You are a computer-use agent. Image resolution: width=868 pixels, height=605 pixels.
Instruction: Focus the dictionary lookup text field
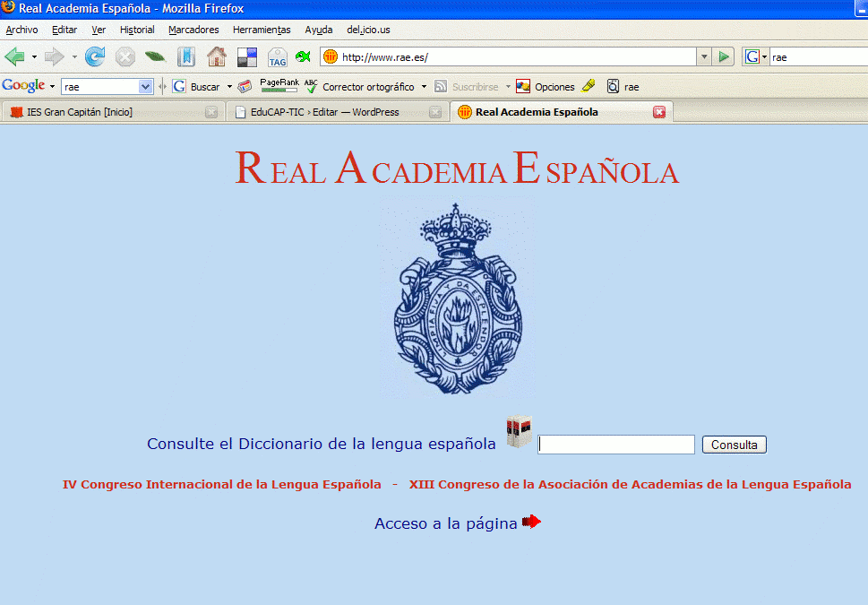(x=616, y=445)
